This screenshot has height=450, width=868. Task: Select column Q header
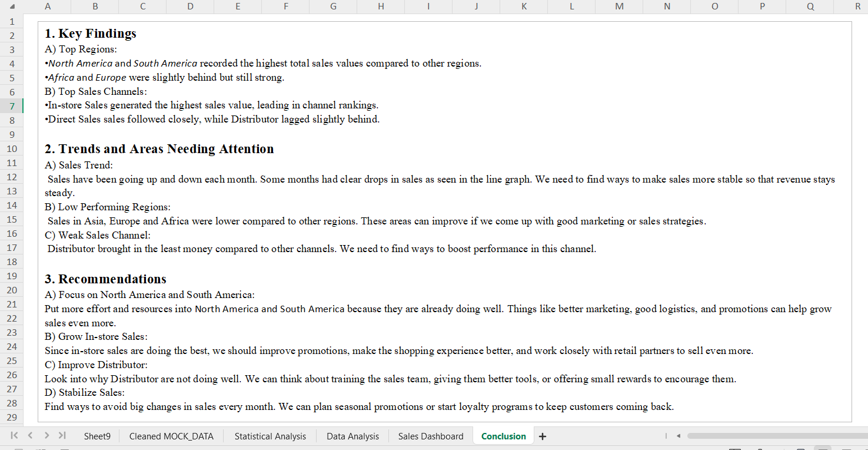click(x=810, y=6)
